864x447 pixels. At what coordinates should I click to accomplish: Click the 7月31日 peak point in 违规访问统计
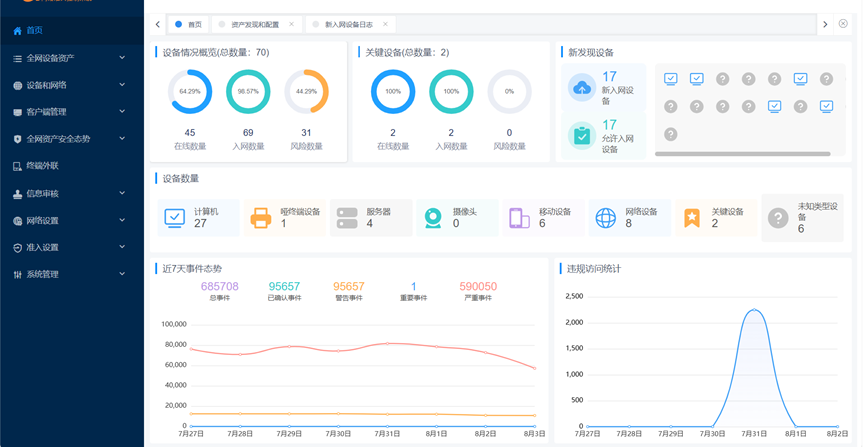[x=754, y=310]
